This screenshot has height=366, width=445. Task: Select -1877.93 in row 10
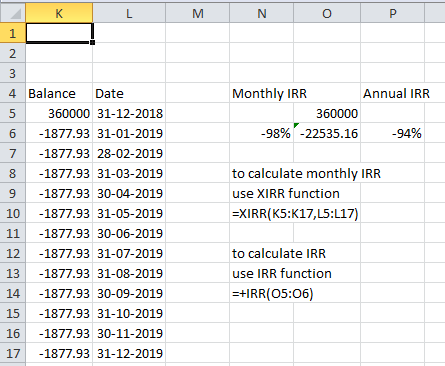pyautogui.click(x=59, y=213)
